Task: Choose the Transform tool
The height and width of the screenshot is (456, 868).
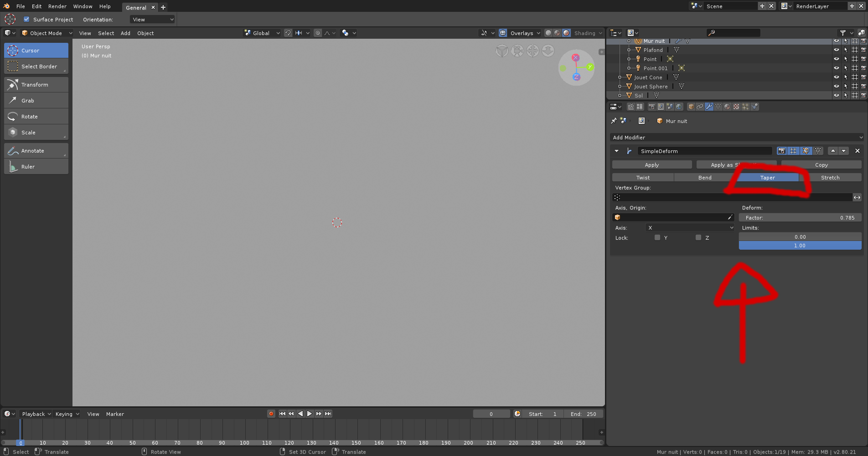Action: [36, 85]
